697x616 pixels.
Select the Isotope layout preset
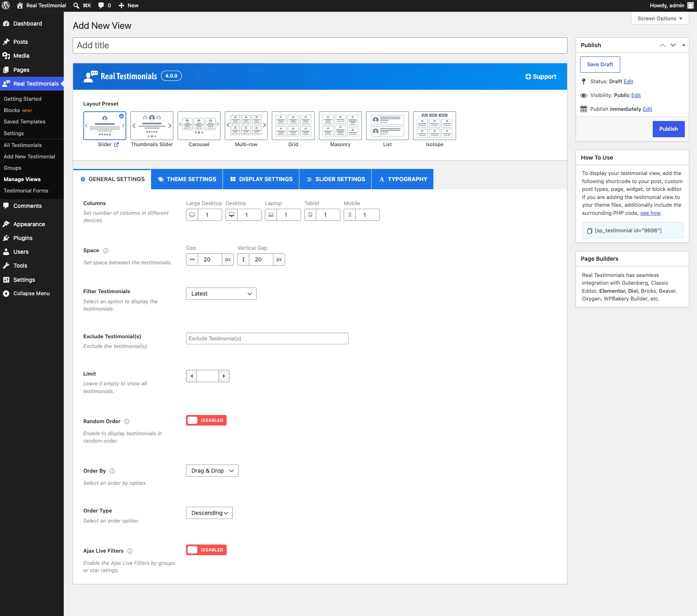click(x=435, y=125)
